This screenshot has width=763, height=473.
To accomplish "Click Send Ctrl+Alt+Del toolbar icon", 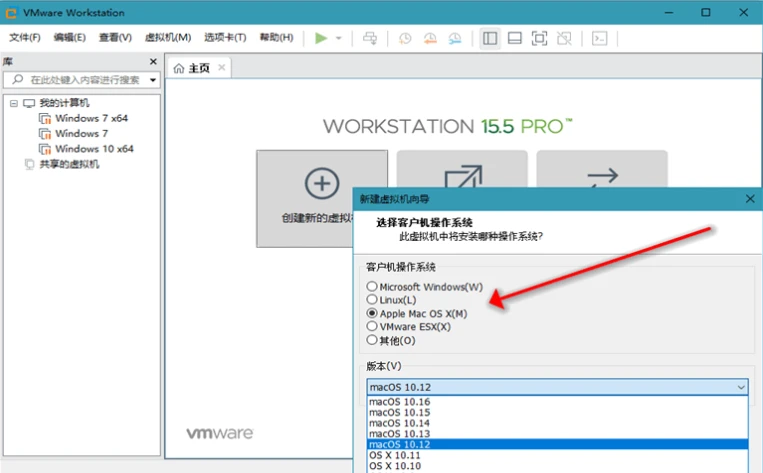I will [x=370, y=38].
